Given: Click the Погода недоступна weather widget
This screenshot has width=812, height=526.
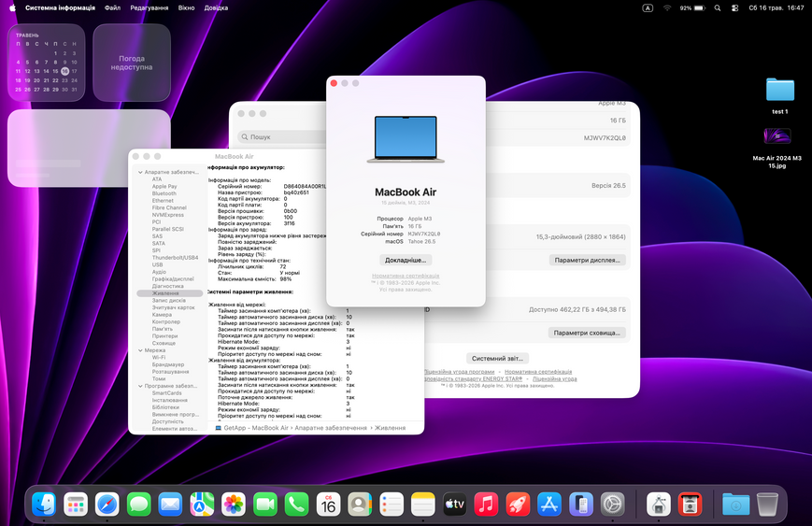Looking at the screenshot, I should (132, 63).
